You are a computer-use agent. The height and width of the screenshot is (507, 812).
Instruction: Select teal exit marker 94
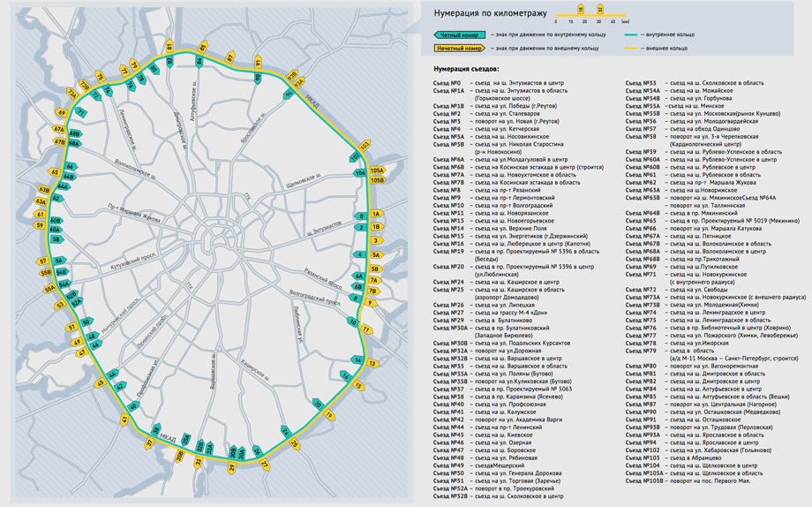[289, 94]
